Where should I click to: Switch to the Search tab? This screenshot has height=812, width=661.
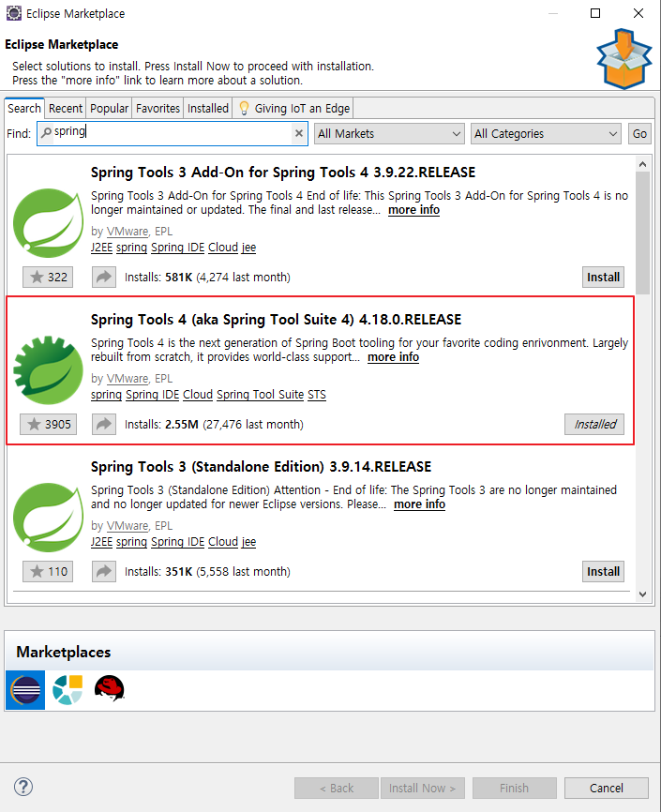click(x=24, y=108)
